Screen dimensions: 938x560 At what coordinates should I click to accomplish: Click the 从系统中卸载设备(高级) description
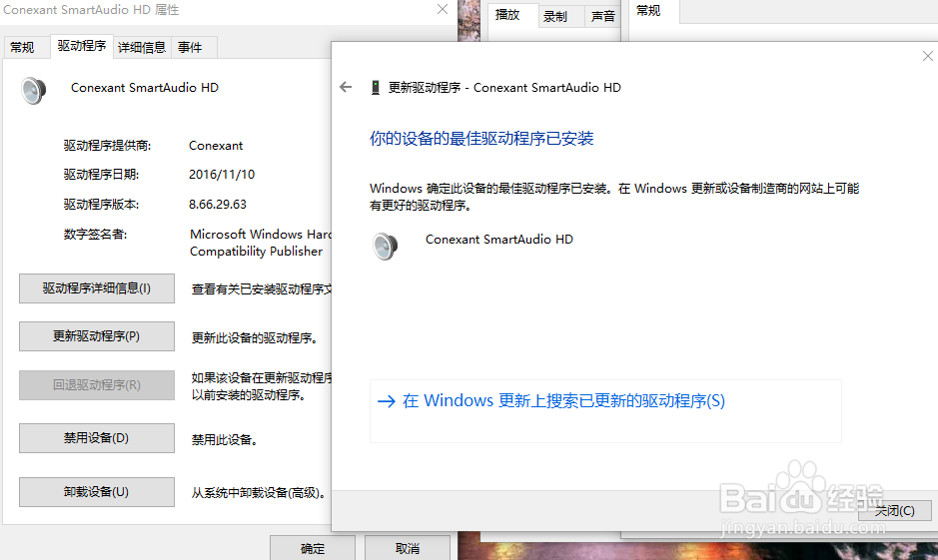click(261, 494)
